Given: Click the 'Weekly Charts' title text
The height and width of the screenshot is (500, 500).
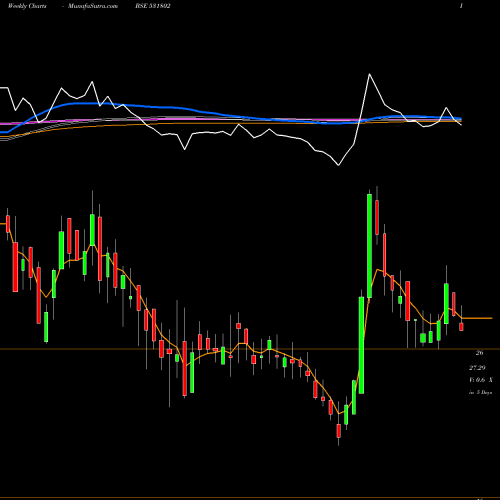Looking at the screenshot, I should pos(27,6).
